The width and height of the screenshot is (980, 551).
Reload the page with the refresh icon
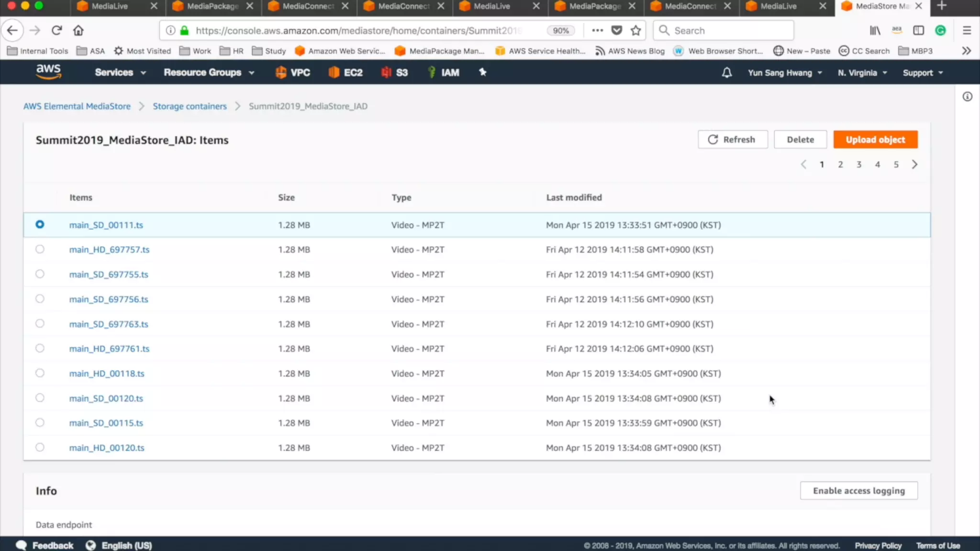tap(56, 31)
